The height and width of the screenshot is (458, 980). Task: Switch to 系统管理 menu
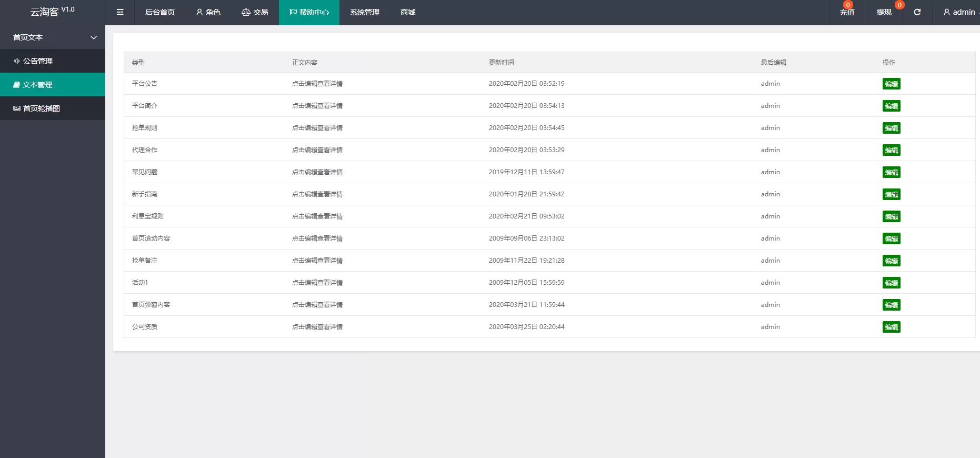pyautogui.click(x=364, y=12)
